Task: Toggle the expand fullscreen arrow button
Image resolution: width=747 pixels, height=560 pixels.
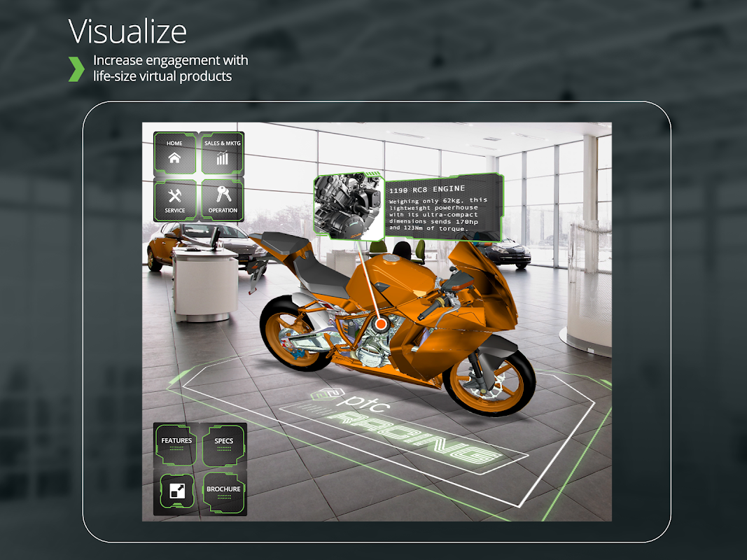Action: pos(176,491)
